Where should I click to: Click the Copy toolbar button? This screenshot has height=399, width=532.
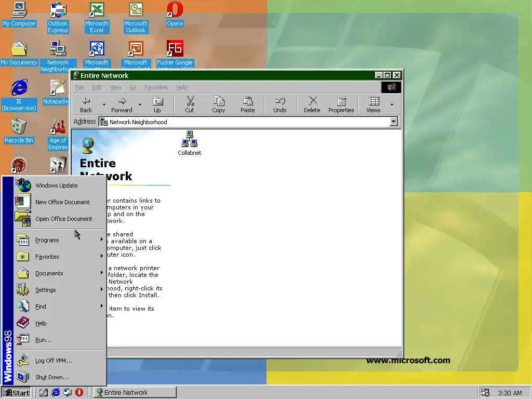click(219, 105)
